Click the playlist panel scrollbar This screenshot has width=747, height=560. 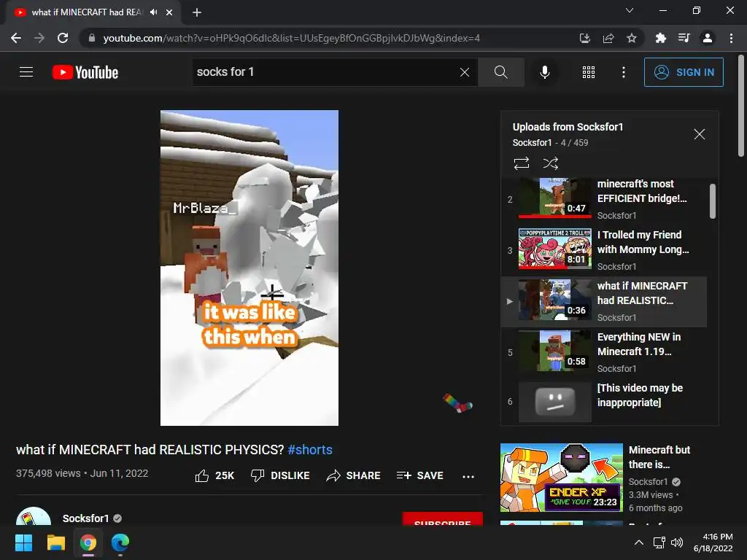point(713,201)
